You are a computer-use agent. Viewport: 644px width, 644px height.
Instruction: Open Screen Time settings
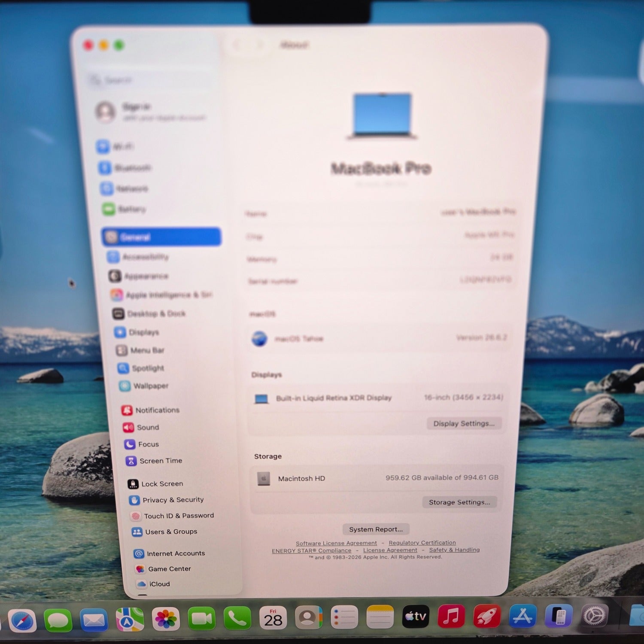click(x=154, y=461)
